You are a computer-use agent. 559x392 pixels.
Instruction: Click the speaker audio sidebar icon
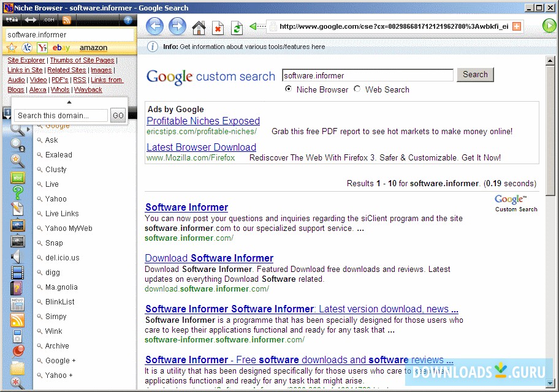click(x=17, y=257)
